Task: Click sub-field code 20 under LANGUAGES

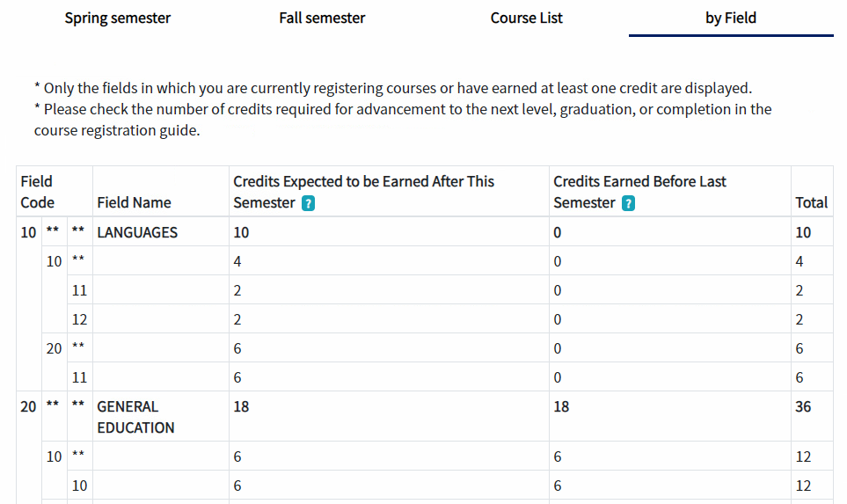Action: click(x=54, y=348)
